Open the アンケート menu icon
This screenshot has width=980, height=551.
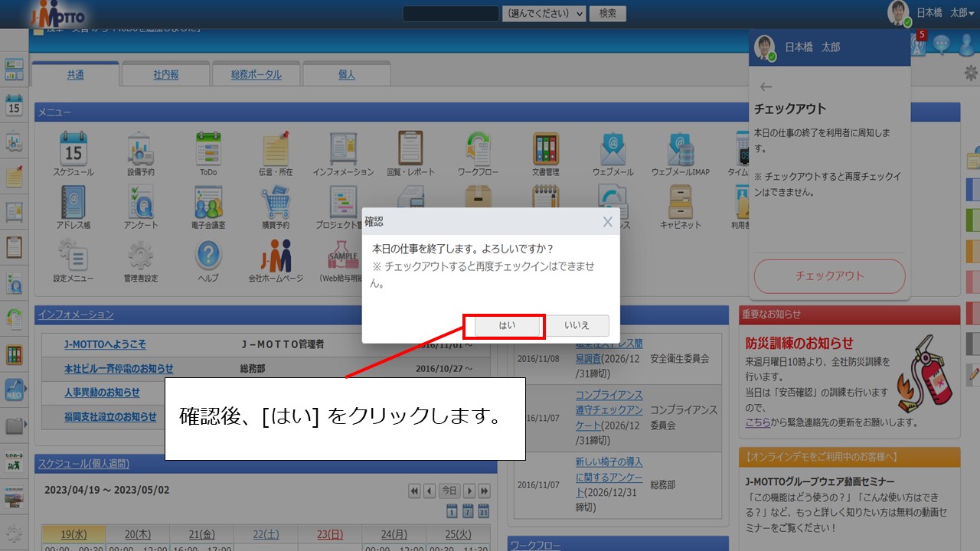140,201
